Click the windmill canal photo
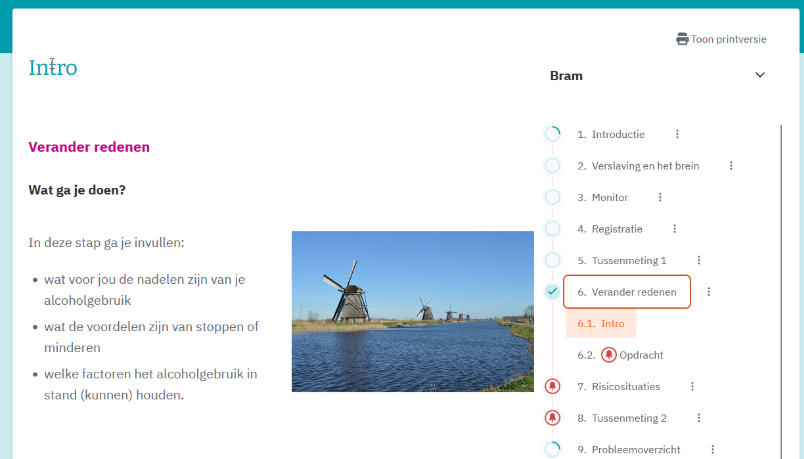This screenshot has height=459, width=804. (413, 311)
